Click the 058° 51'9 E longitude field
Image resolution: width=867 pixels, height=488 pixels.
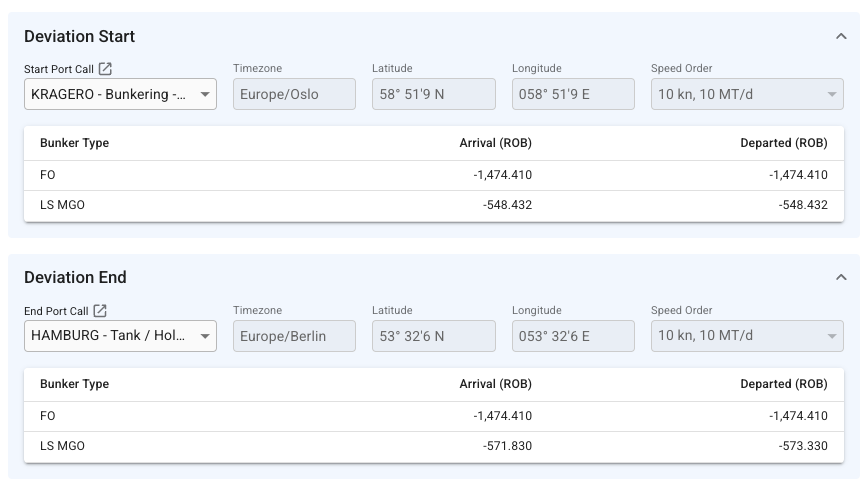573,95
